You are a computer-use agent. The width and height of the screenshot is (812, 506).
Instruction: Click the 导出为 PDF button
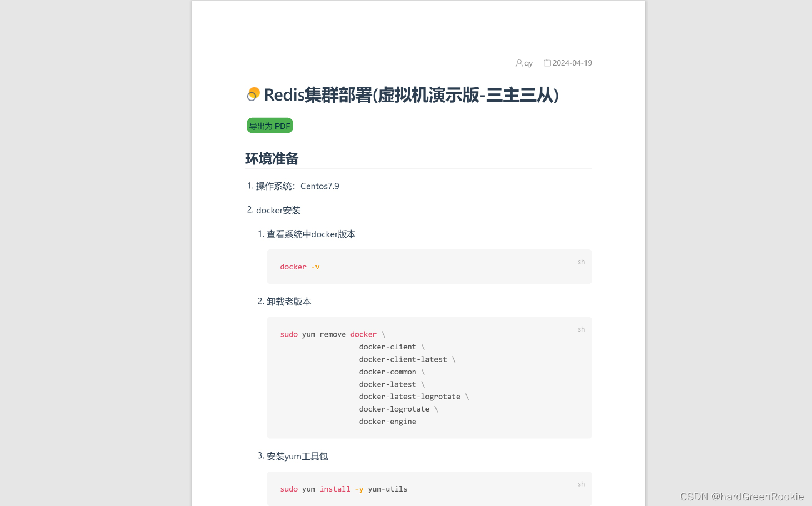tap(269, 126)
